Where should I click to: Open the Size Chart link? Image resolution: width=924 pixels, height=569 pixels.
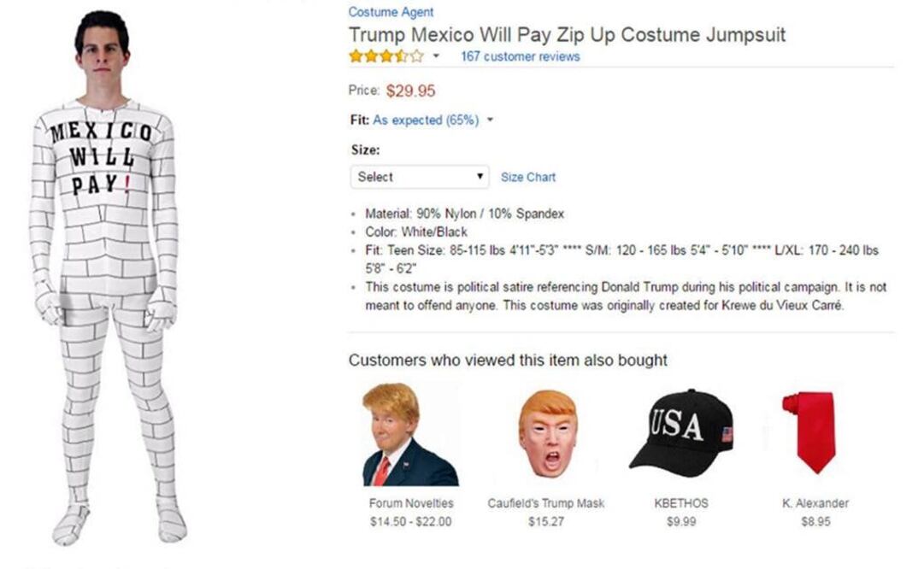(x=527, y=177)
